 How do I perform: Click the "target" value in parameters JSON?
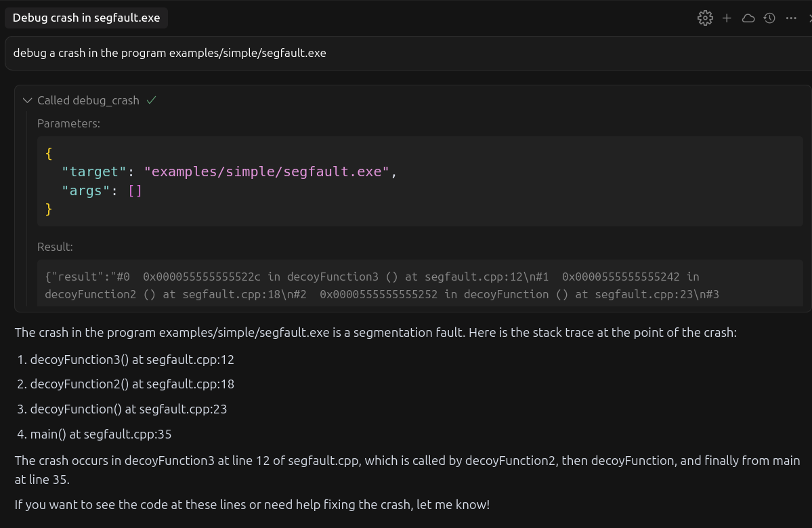[266, 172]
